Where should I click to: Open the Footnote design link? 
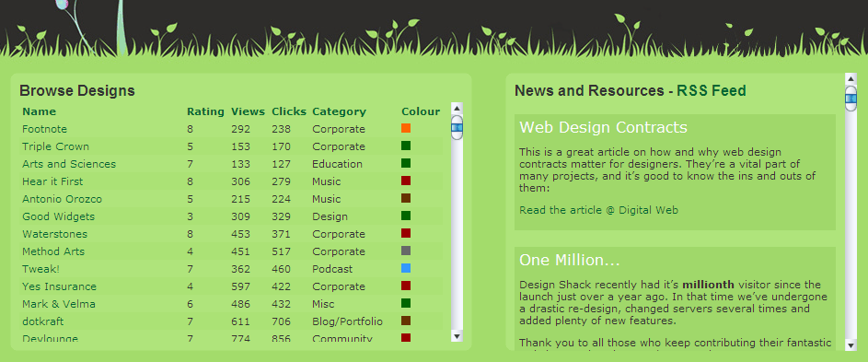click(x=44, y=129)
